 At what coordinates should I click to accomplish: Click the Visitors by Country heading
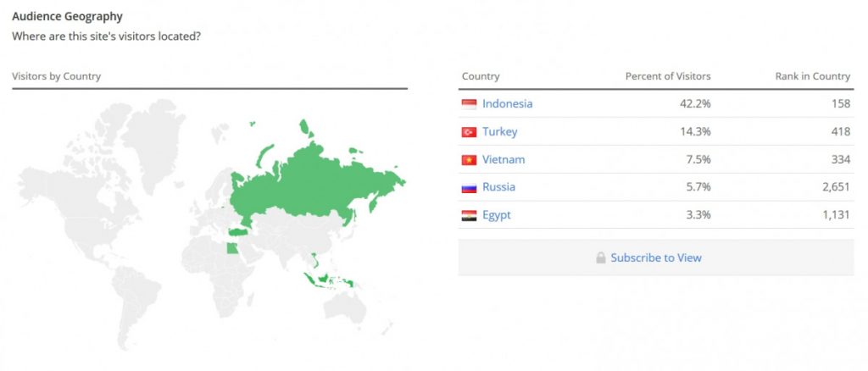click(56, 76)
